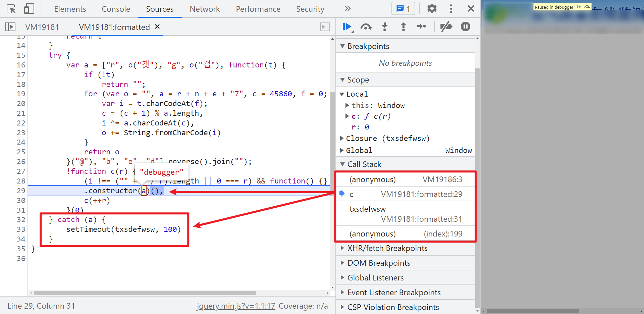
Task: Hide the debugger sidebar panel
Action: pos(325,27)
